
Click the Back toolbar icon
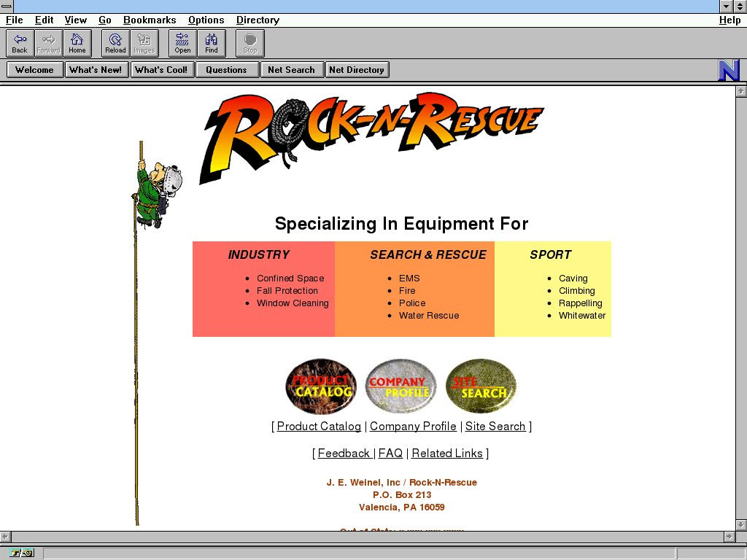(20, 43)
